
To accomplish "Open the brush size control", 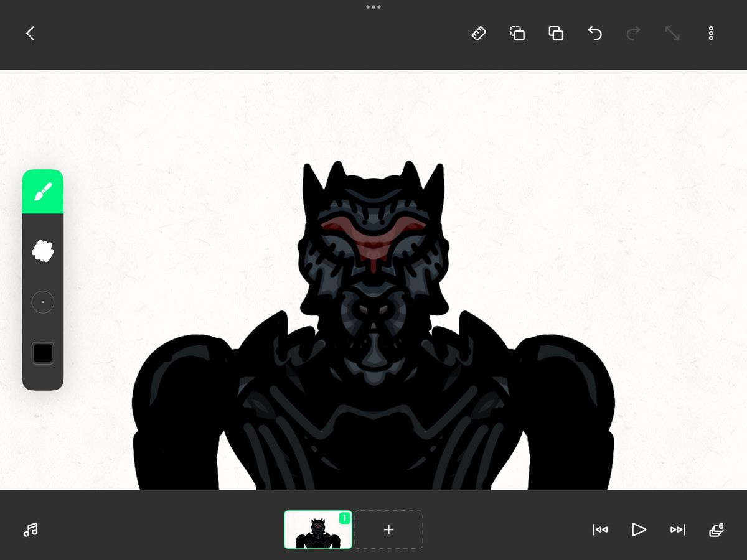I will coord(43,302).
